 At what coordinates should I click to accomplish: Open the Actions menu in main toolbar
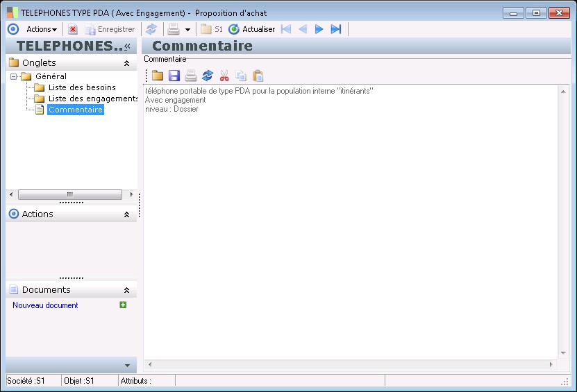click(x=42, y=29)
